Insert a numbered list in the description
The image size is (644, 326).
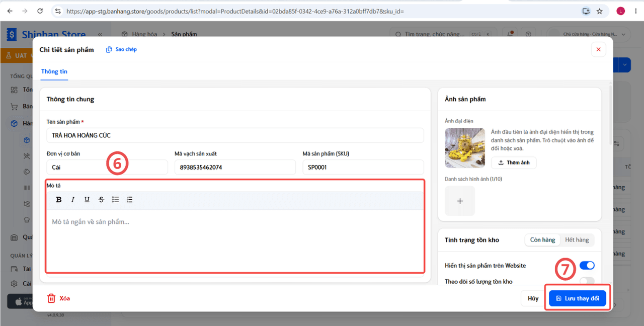[129, 200]
